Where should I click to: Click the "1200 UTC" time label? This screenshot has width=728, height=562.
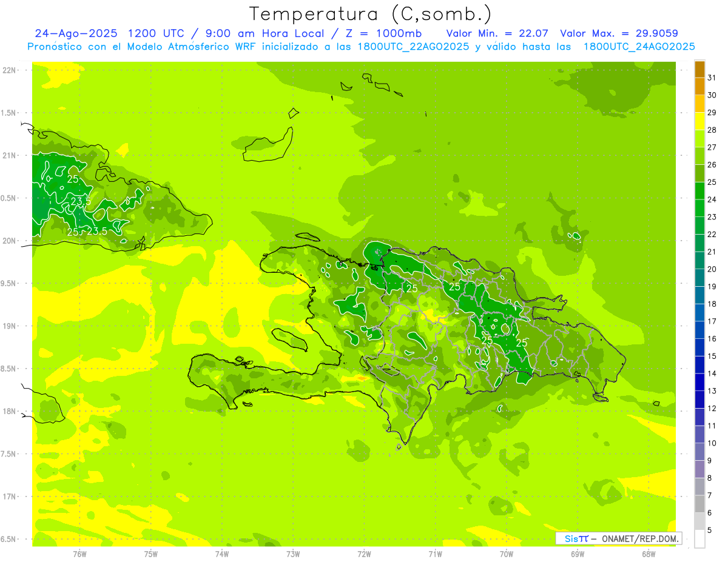[157, 33]
